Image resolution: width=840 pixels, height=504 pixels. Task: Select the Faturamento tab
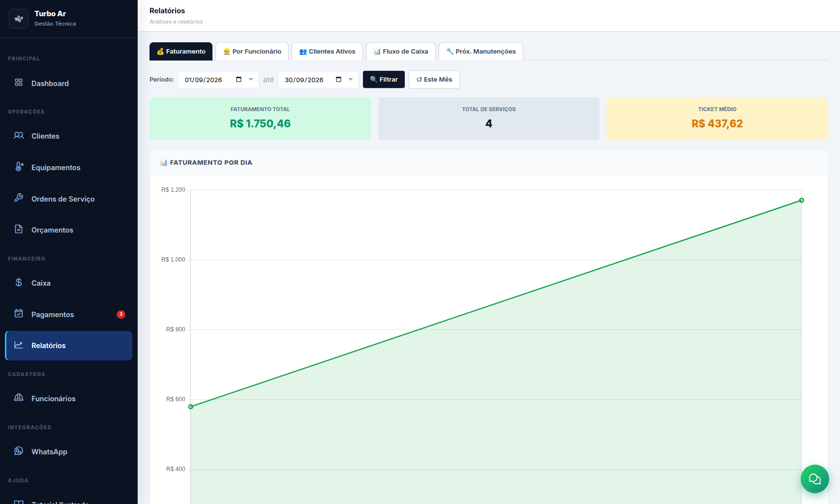(x=181, y=52)
